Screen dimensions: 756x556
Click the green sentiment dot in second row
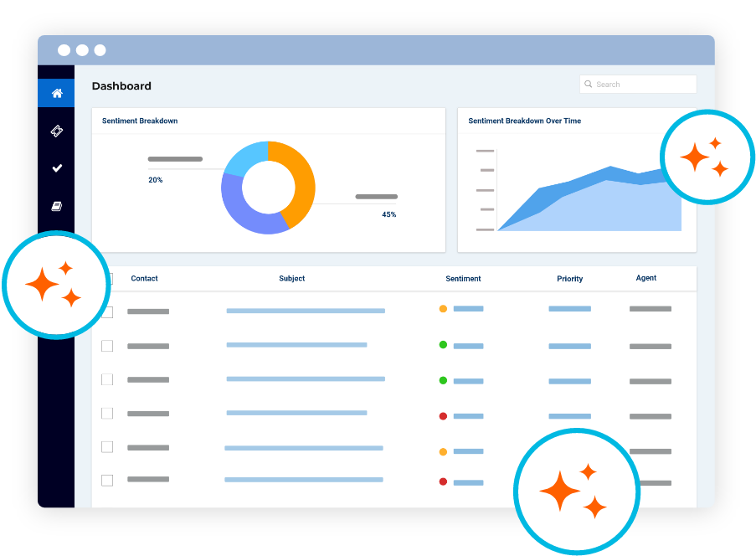pos(443,345)
